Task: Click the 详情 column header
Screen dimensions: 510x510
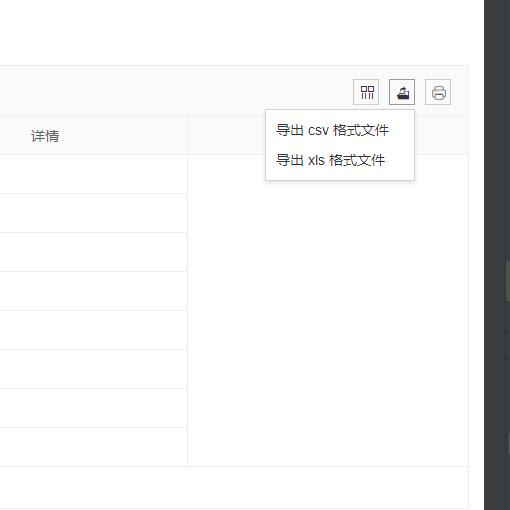Action: [x=45, y=136]
